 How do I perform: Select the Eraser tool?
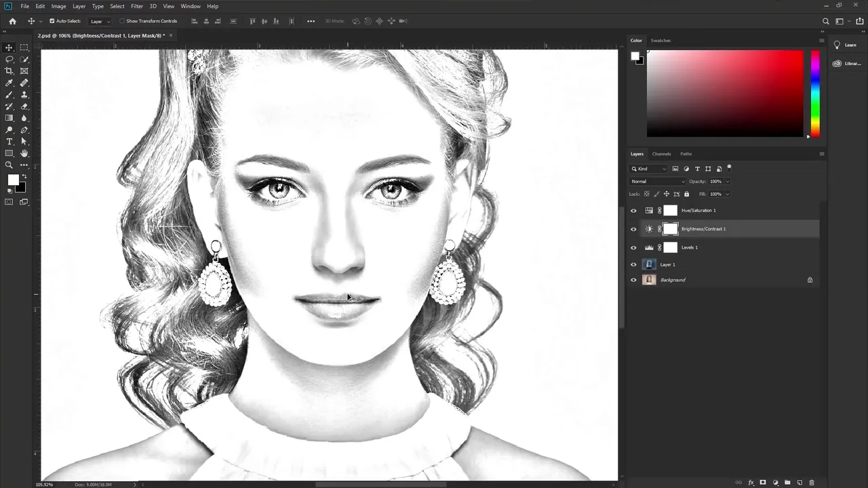click(24, 106)
